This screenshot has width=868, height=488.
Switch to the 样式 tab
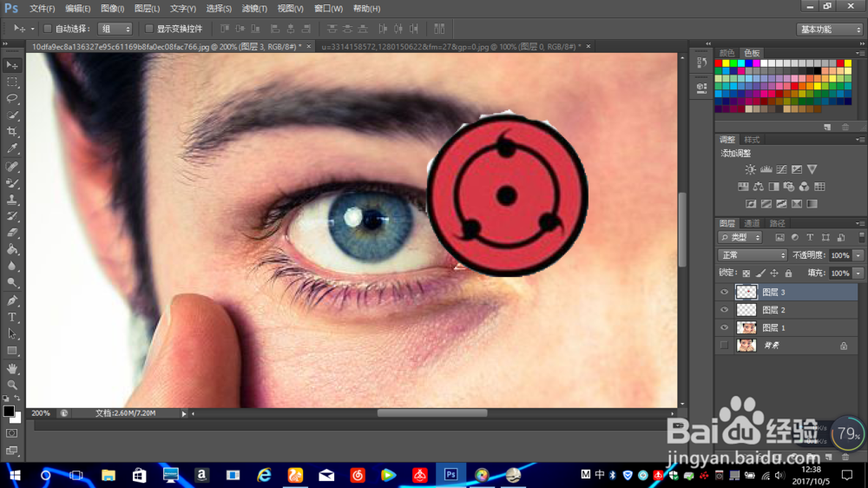point(752,140)
